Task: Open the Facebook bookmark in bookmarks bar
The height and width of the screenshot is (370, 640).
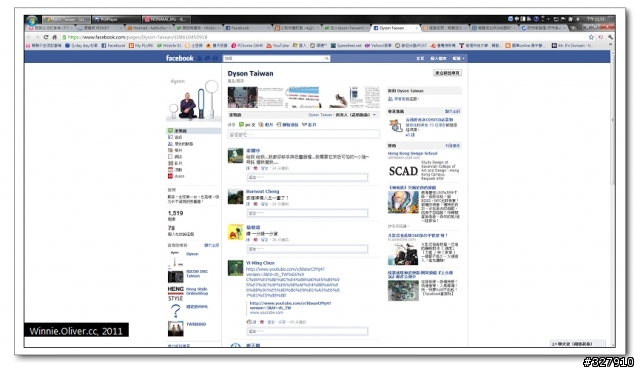Action: (x=113, y=46)
